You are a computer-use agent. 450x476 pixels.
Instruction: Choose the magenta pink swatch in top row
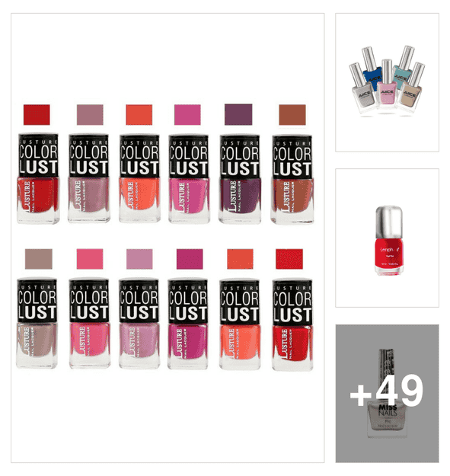[187, 115]
